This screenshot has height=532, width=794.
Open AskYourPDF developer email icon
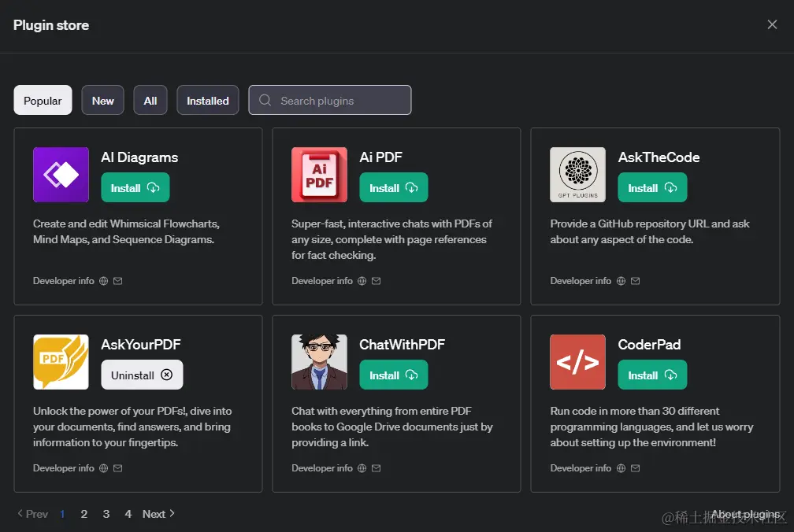point(118,468)
